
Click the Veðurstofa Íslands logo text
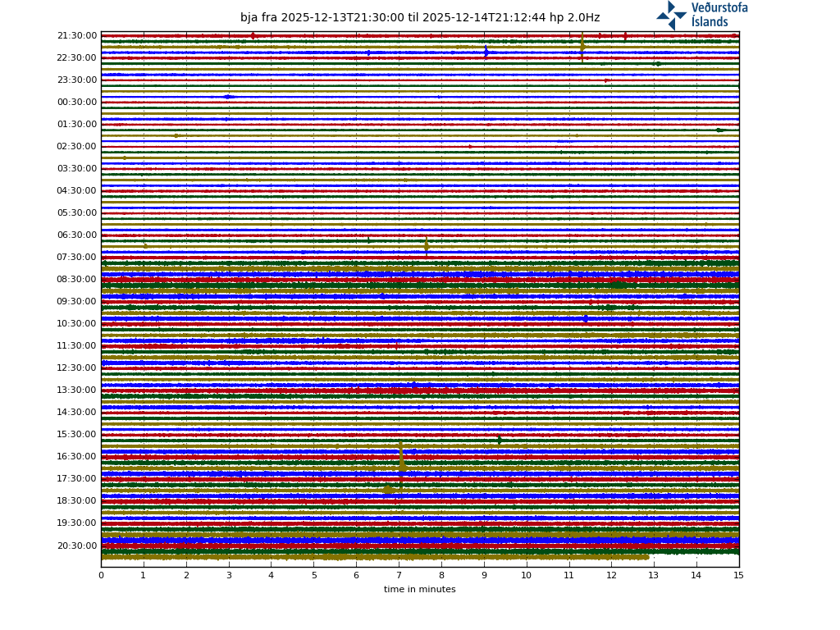pyautogui.click(x=719, y=15)
